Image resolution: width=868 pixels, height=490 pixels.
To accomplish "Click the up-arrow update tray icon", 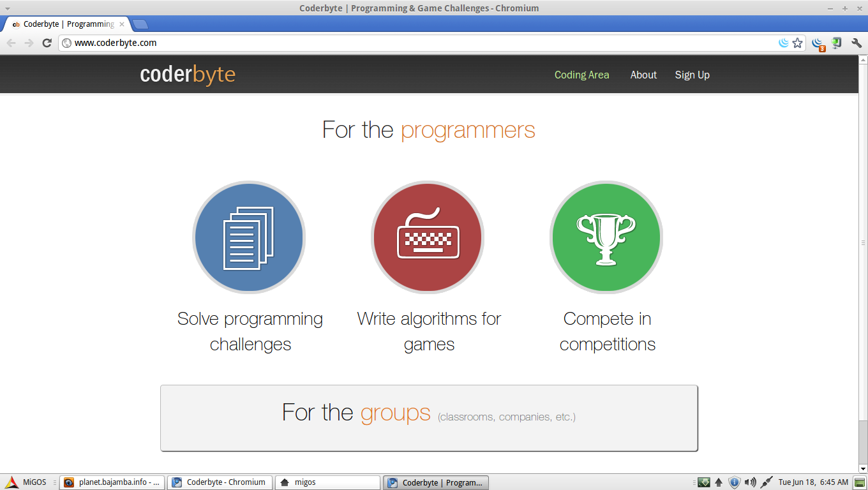I will point(719,482).
